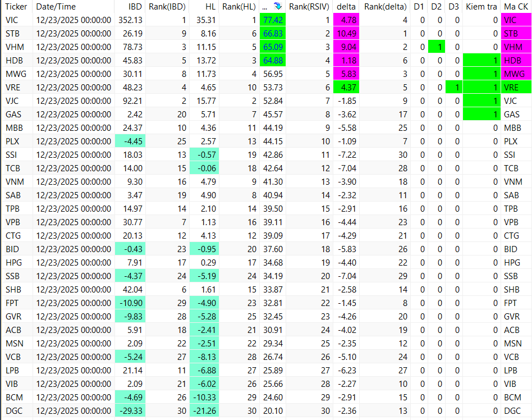
Task: Select STB in the Ticker column
Action: click(x=12, y=34)
